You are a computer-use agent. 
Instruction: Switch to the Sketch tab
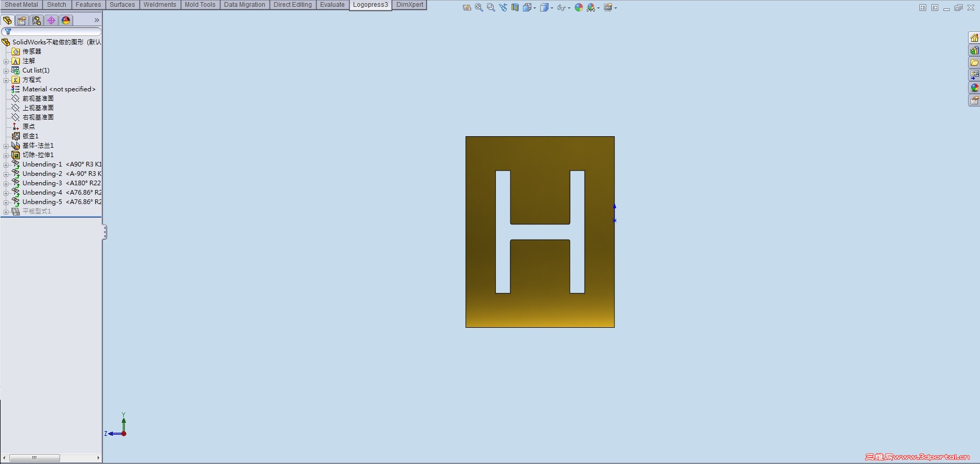pyautogui.click(x=57, y=5)
